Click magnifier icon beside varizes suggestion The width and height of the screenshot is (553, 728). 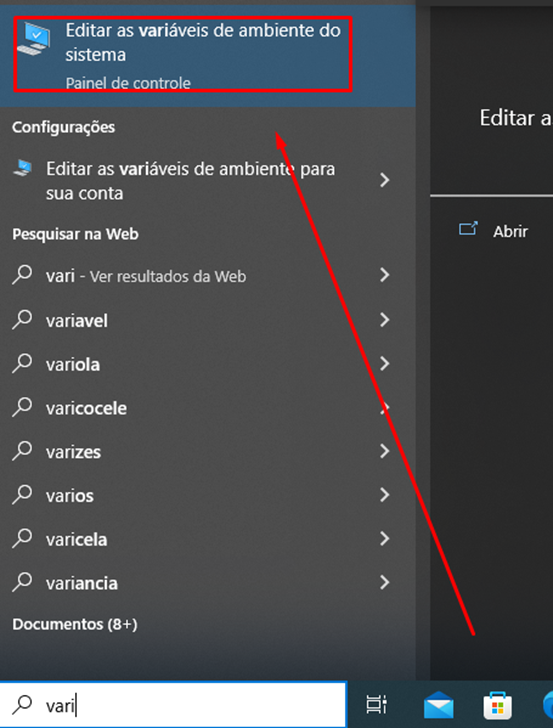[x=22, y=451]
